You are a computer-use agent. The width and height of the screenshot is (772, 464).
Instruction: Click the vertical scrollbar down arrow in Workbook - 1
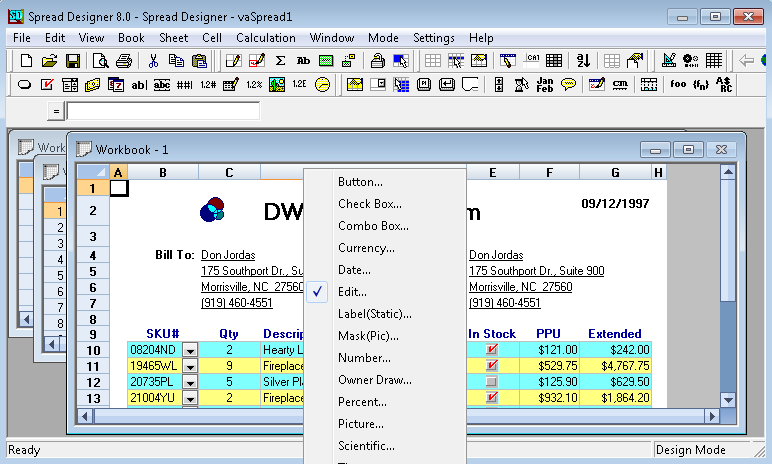click(x=728, y=400)
